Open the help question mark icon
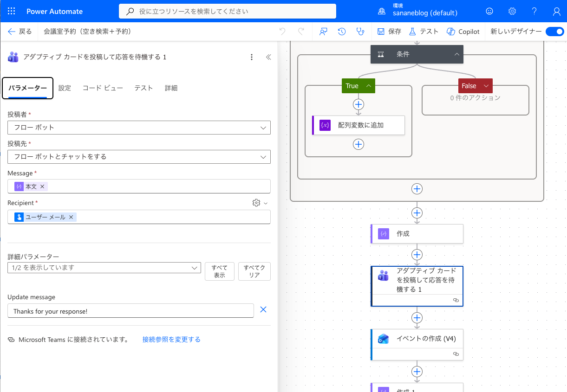Screen dimensions: 567x392 click(534, 11)
